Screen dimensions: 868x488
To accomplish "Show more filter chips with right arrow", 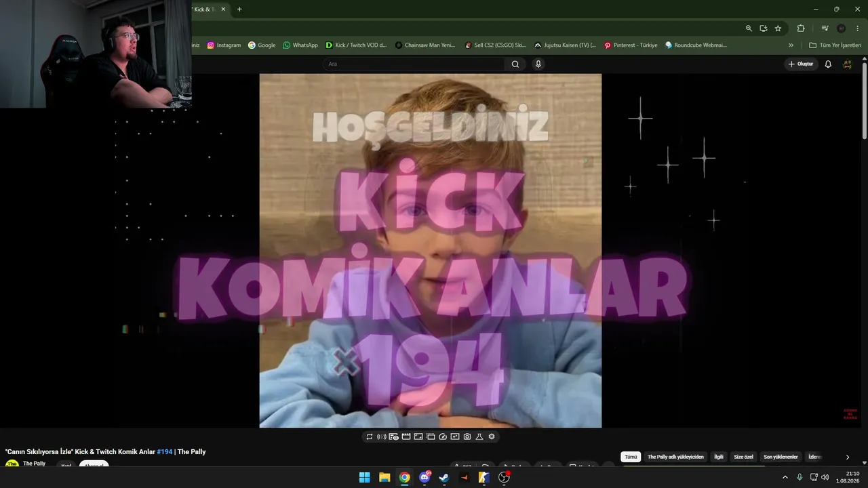I will (847, 457).
